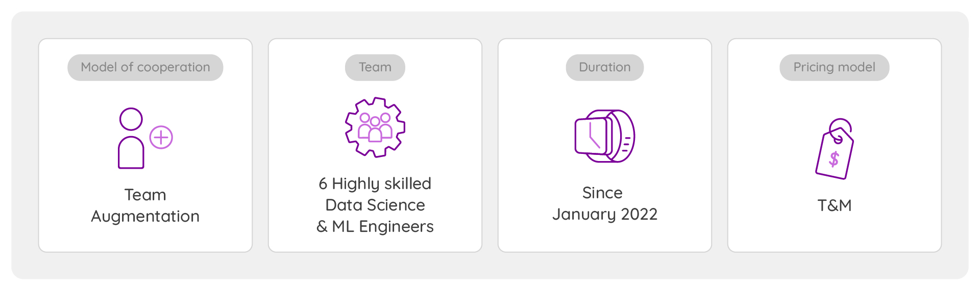Click the Since January 2022 text
This screenshot has height=291, width=980.
[x=605, y=203]
